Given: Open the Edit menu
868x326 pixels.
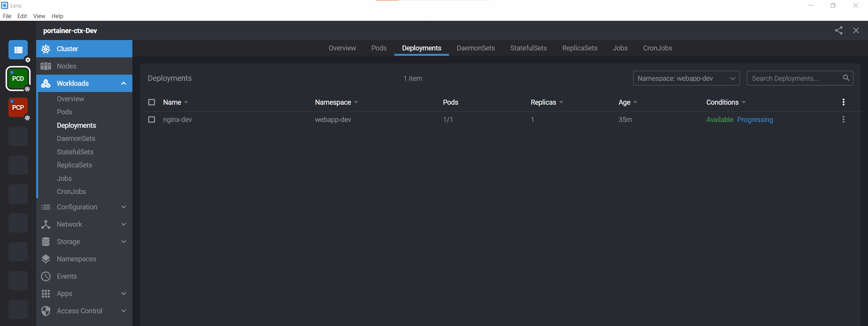Looking at the screenshot, I should click(x=22, y=16).
